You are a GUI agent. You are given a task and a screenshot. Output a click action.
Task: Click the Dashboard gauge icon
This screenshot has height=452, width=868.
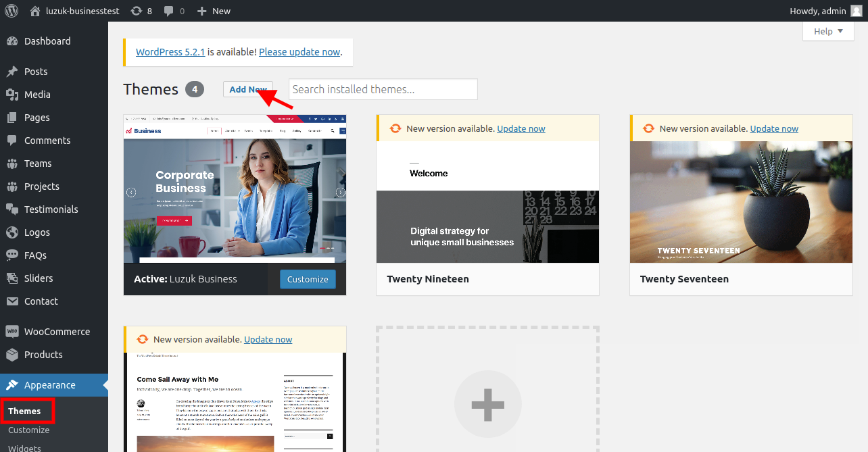pyautogui.click(x=12, y=41)
